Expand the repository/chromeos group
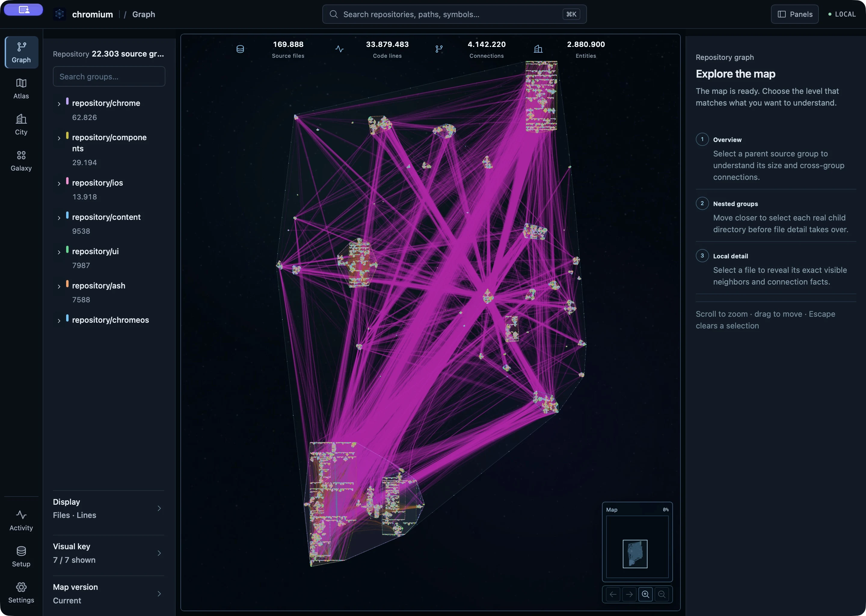Viewport: 866px width, 616px height. [x=59, y=321]
